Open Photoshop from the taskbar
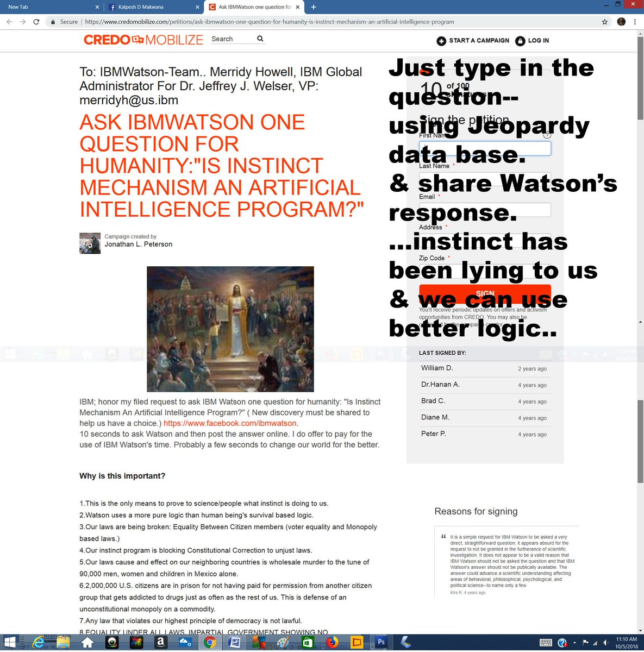Viewport: 644px width, 652px height. click(381, 642)
